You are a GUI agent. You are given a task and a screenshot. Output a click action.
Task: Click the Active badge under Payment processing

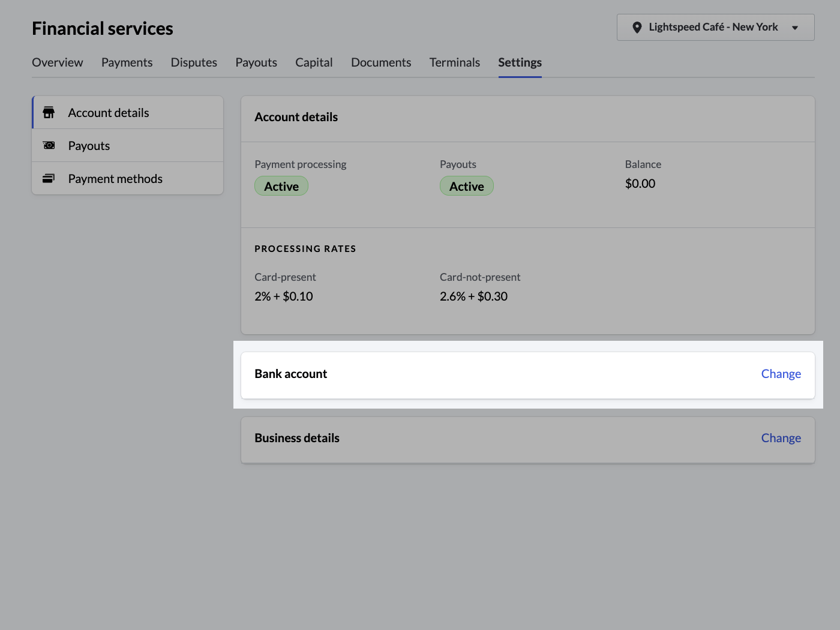tap(281, 186)
